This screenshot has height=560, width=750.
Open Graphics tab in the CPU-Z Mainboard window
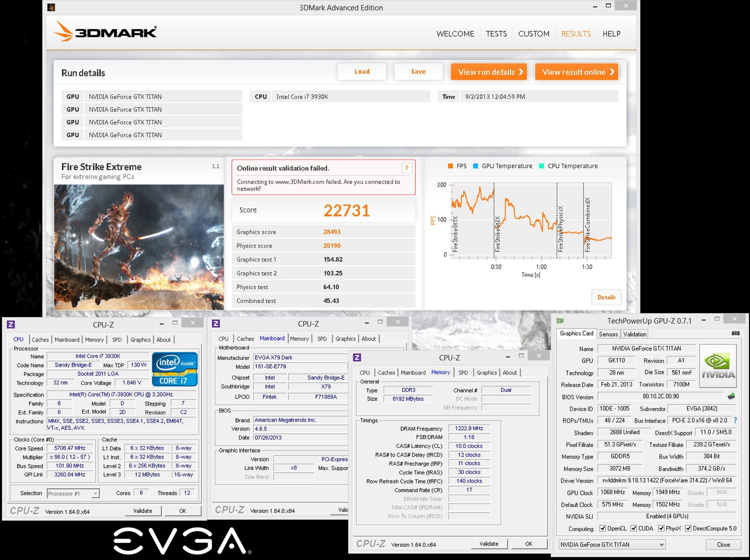click(345, 338)
